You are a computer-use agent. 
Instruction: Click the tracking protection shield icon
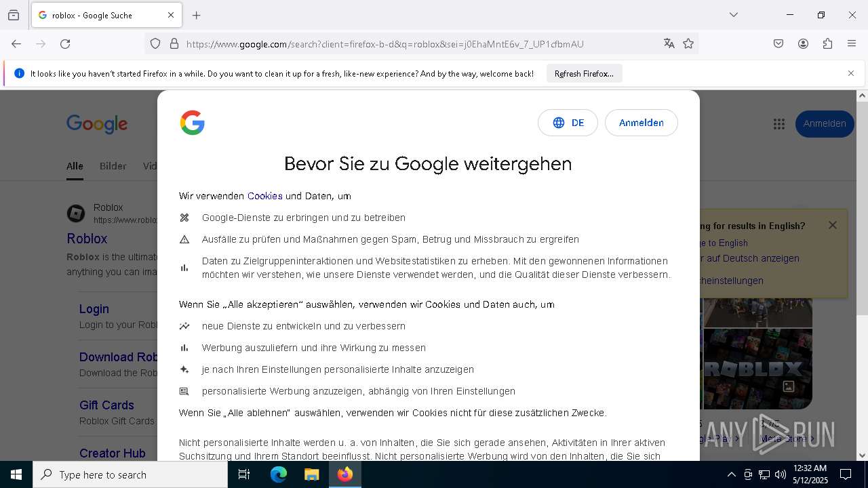[155, 44]
